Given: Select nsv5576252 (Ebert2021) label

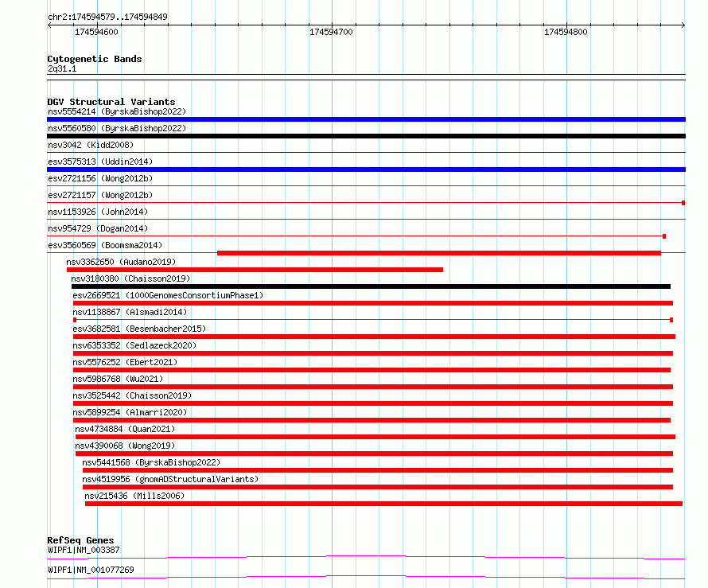Looking at the screenshot, I should click(x=125, y=362).
